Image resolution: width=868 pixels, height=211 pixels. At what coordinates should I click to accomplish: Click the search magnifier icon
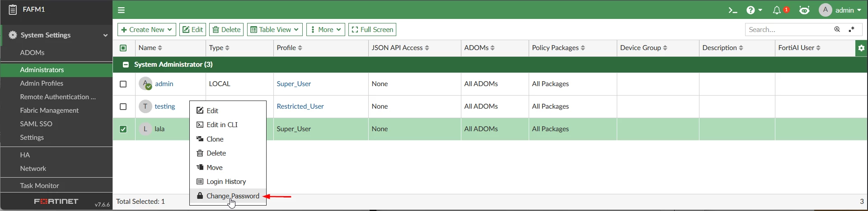(837, 30)
